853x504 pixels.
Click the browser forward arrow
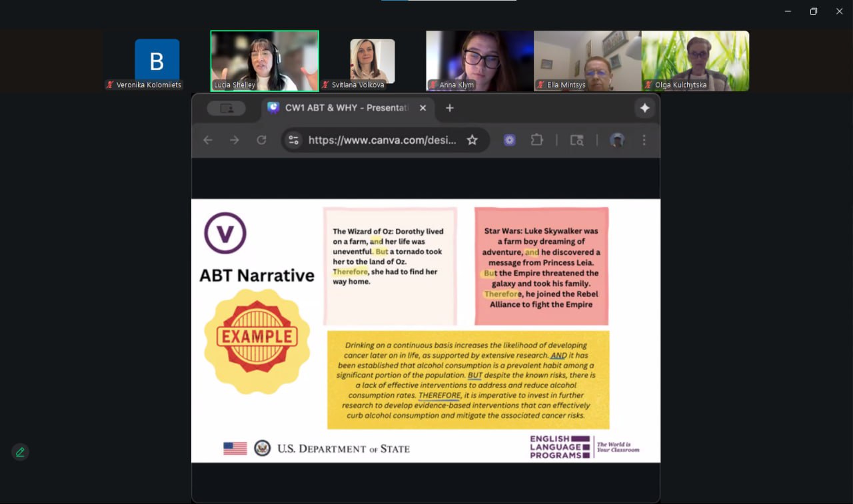click(x=235, y=140)
